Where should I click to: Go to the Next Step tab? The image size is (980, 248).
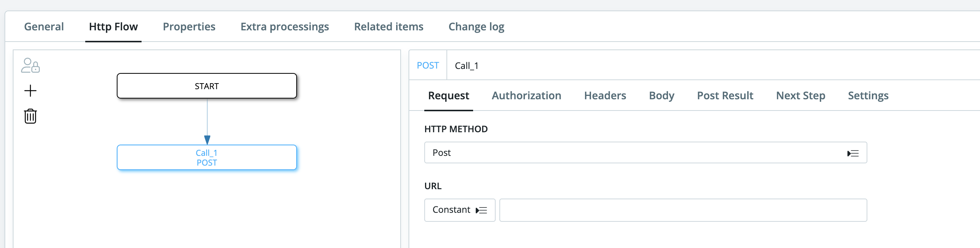(x=801, y=96)
